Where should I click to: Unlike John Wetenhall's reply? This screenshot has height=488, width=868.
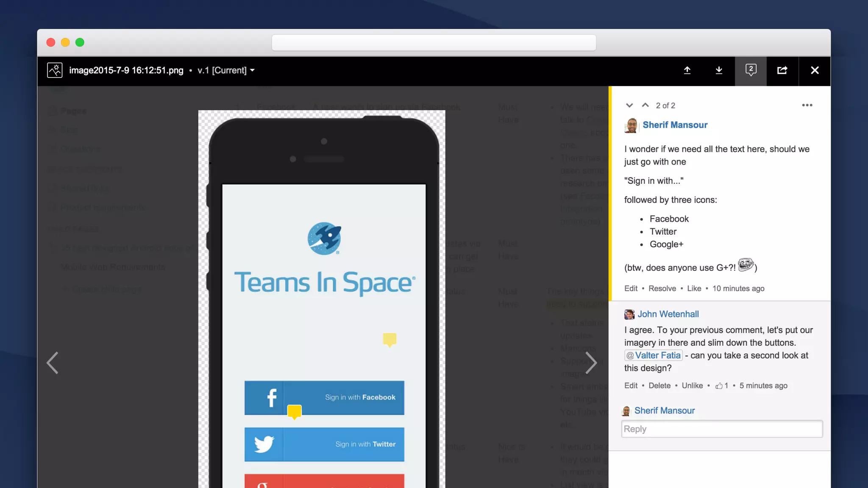pyautogui.click(x=692, y=385)
